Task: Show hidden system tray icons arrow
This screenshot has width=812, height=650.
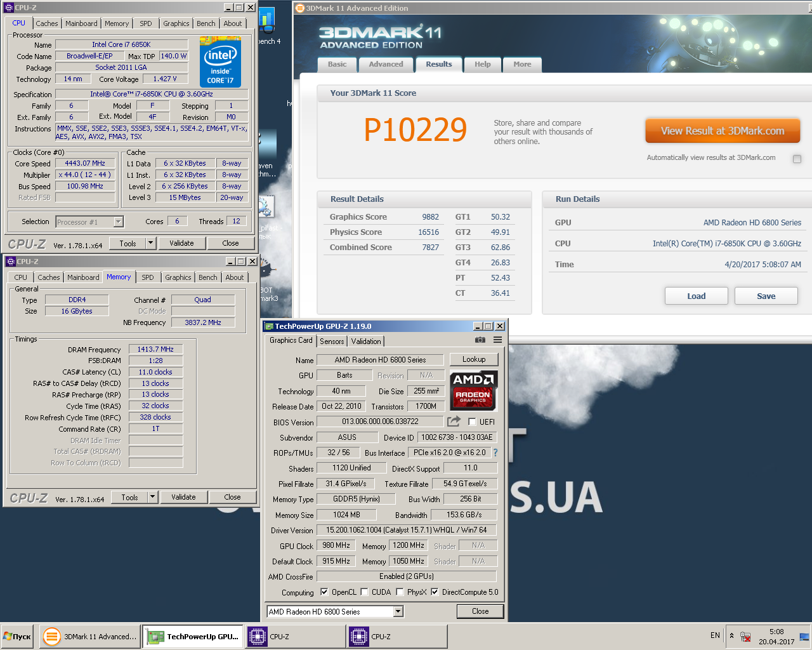Action: coord(731,635)
